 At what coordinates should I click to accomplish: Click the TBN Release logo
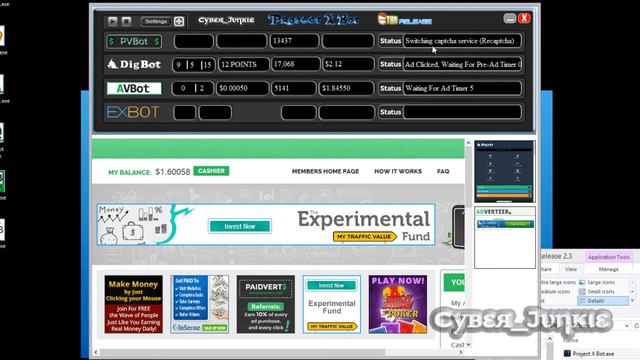[404, 19]
